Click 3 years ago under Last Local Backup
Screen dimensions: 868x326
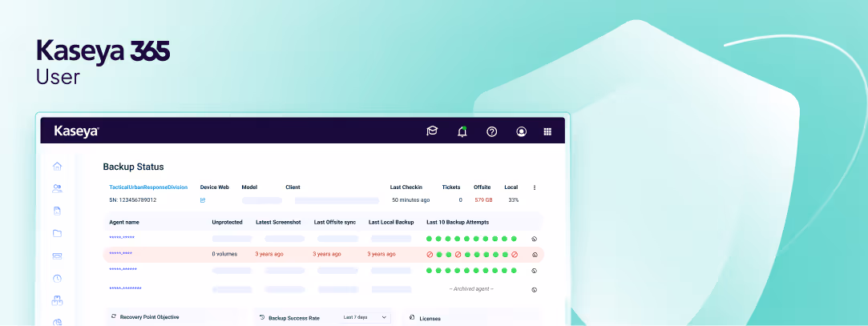click(382, 254)
